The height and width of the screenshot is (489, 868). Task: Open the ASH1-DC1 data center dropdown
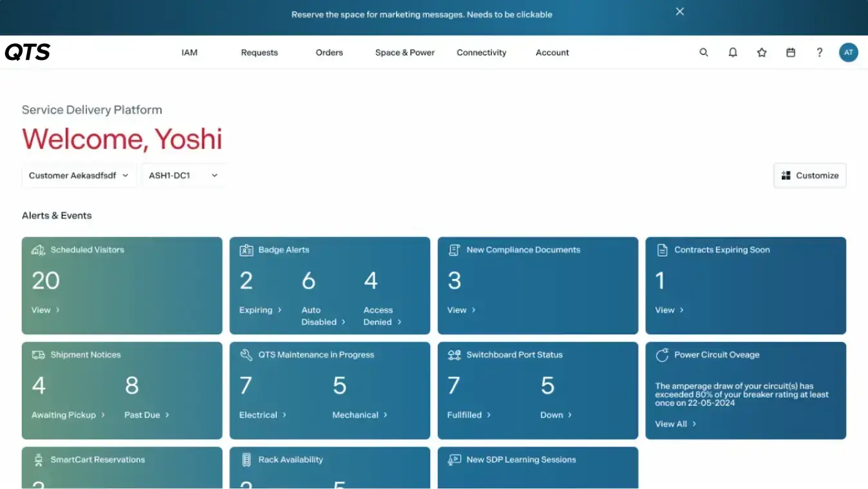pyautogui.click(x=183, y=175)
